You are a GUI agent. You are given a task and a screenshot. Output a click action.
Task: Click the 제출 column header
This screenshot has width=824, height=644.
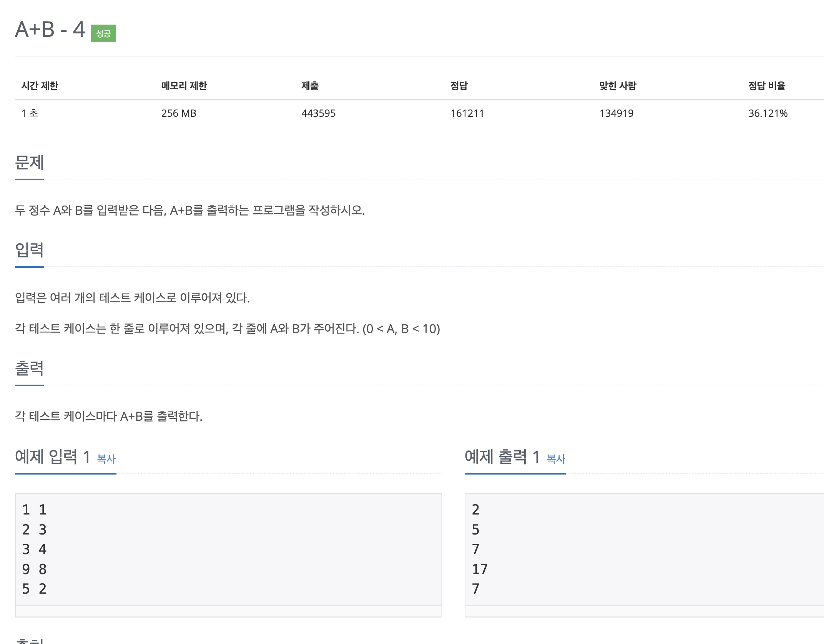click(x=310, y=86)
